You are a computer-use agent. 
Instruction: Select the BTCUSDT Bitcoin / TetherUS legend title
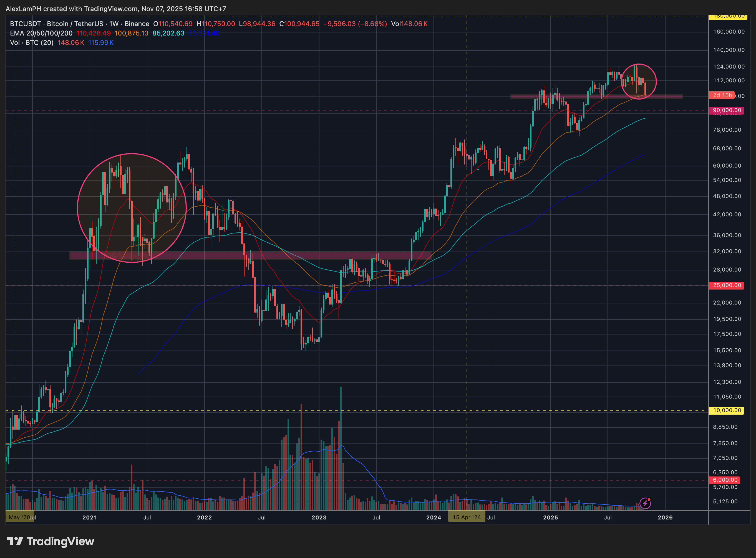point(79,24)
